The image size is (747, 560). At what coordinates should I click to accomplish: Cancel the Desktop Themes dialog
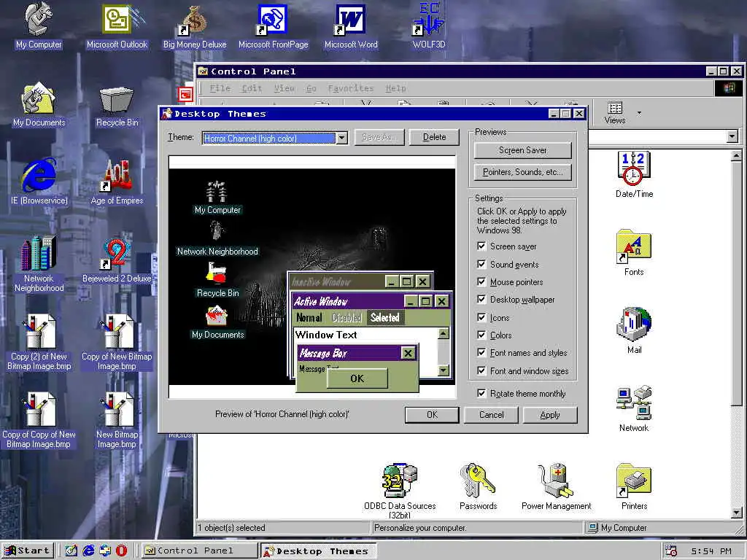pos(491,415)
